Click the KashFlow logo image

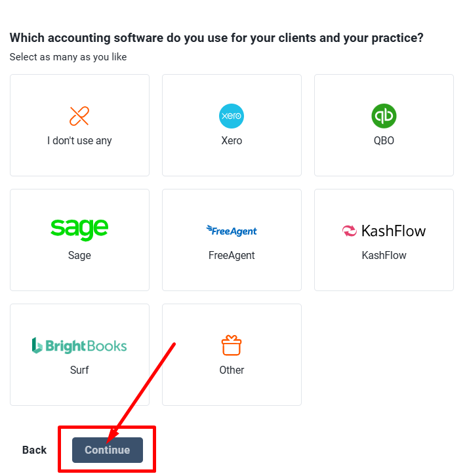point(384,231)
